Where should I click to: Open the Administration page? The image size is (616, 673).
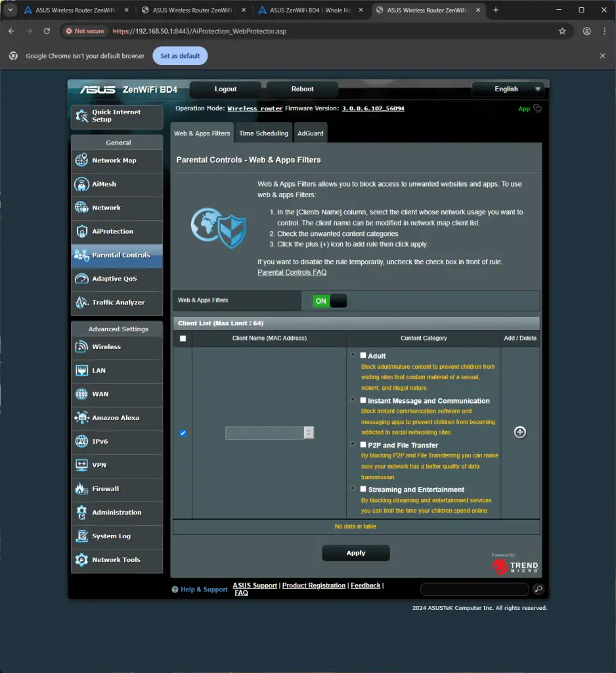coord(117,513)
